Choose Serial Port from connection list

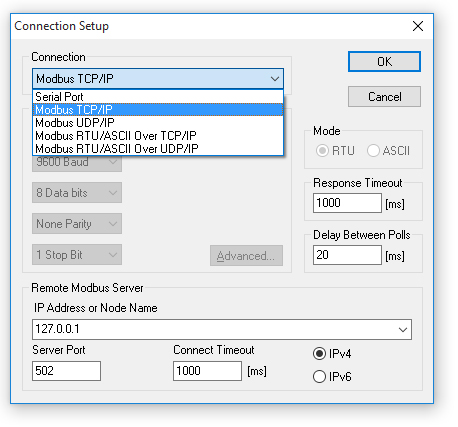coord(158,97)
